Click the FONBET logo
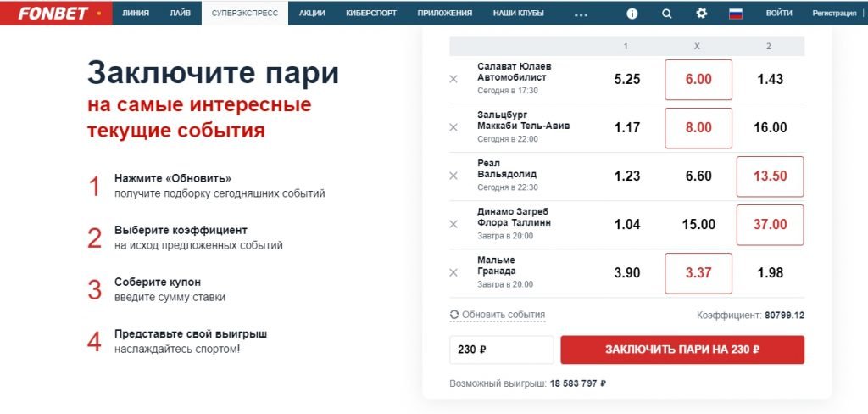Viewport: 868px width, 414px height. point(53,13)
